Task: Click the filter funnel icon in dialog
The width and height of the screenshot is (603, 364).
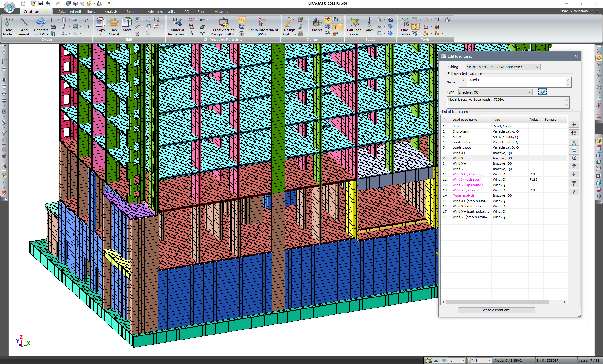Action: [574, 184]
